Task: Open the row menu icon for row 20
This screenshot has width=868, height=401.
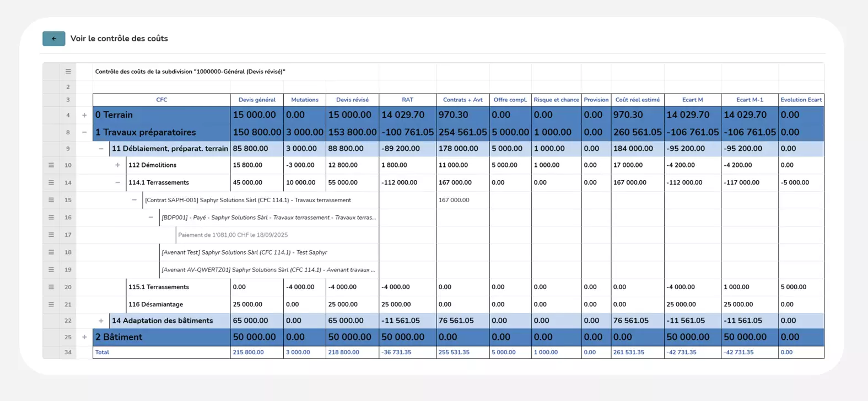Action: coord(51,287)
